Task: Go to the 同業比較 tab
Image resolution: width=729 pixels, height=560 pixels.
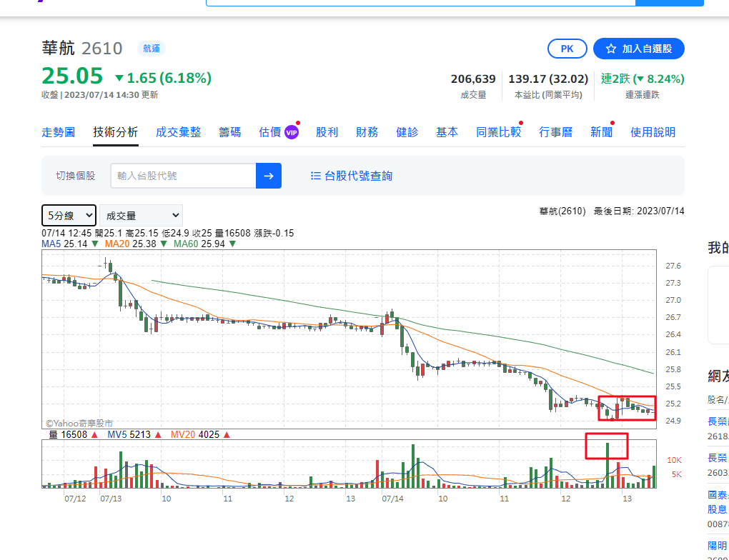Action: tap(498, 132)
